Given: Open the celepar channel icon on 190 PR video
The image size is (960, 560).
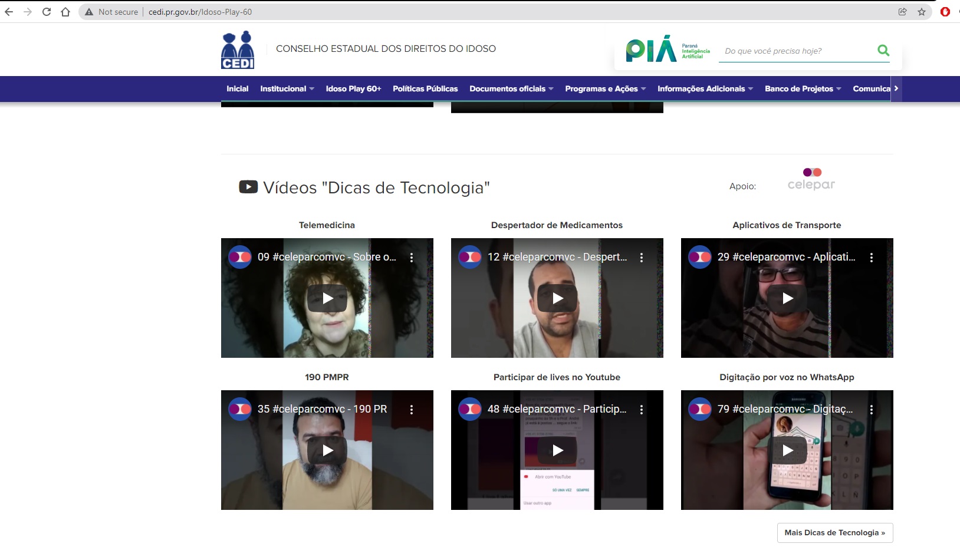Looking at the screenshot, I should (240, 409).
